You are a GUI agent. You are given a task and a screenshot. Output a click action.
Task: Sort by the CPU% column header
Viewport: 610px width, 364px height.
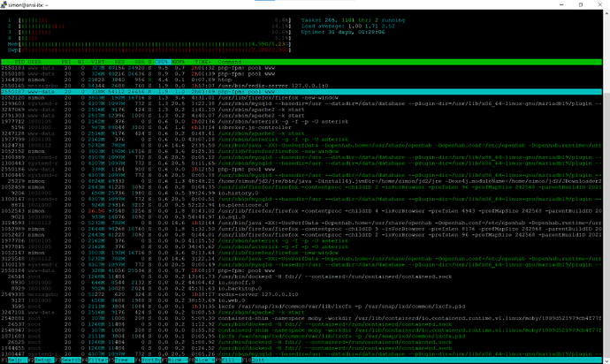pos(162,62)
